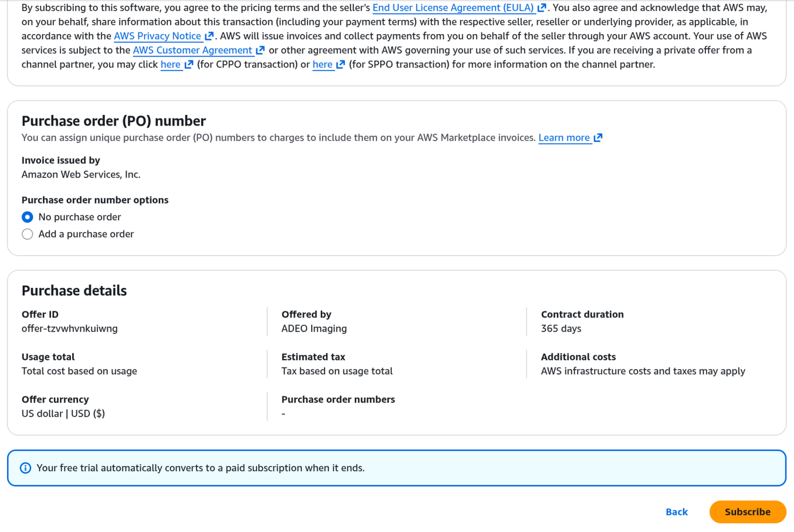Select the Add a purchase order option
The height and width of the screenshot is (532, 794).
click(27, 234)
